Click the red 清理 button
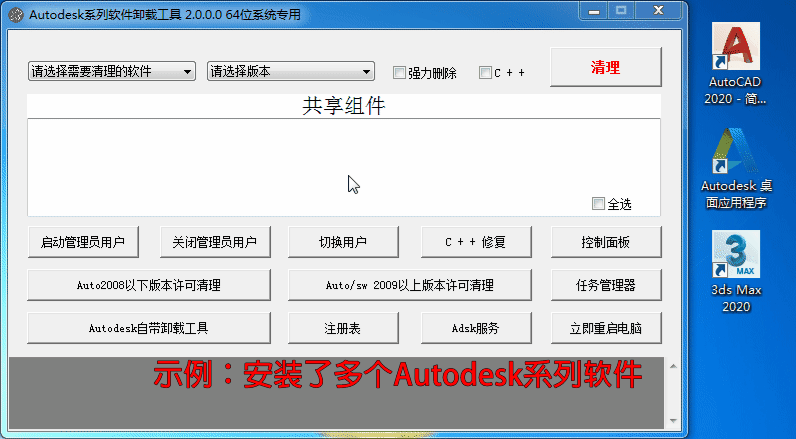 (606, 67)
